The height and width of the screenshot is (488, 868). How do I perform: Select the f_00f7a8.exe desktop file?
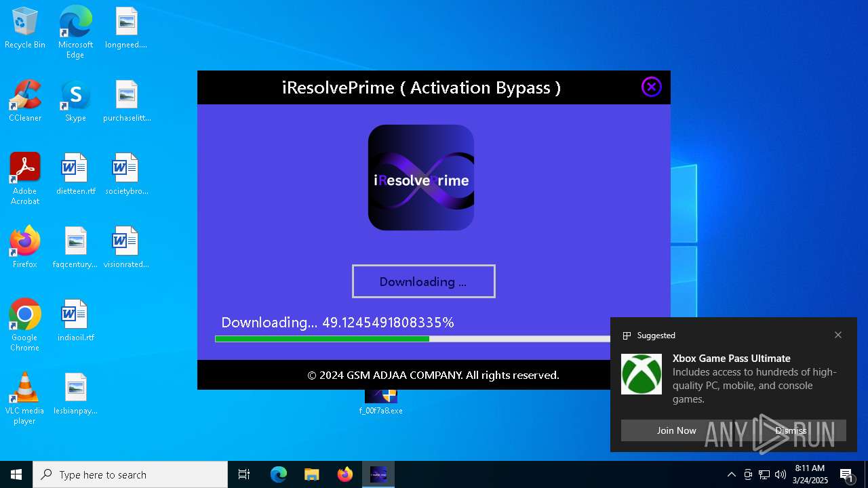380,401
